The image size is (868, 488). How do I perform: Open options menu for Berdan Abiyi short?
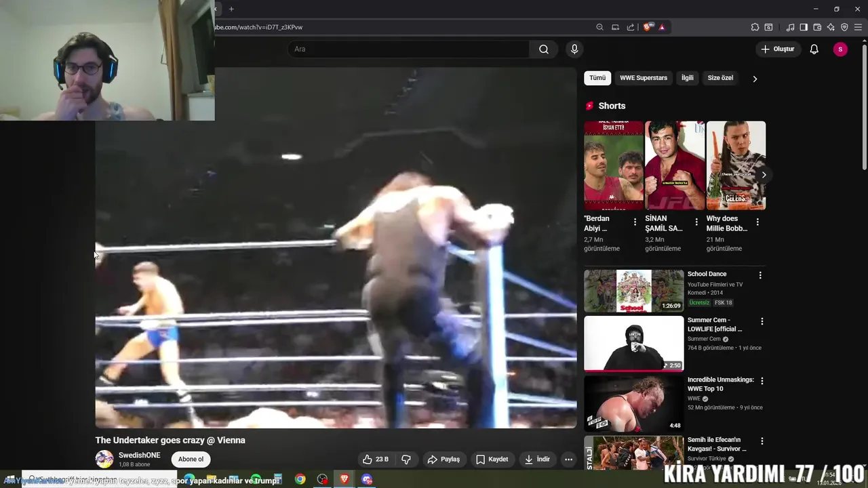click(x=635, y=222)
